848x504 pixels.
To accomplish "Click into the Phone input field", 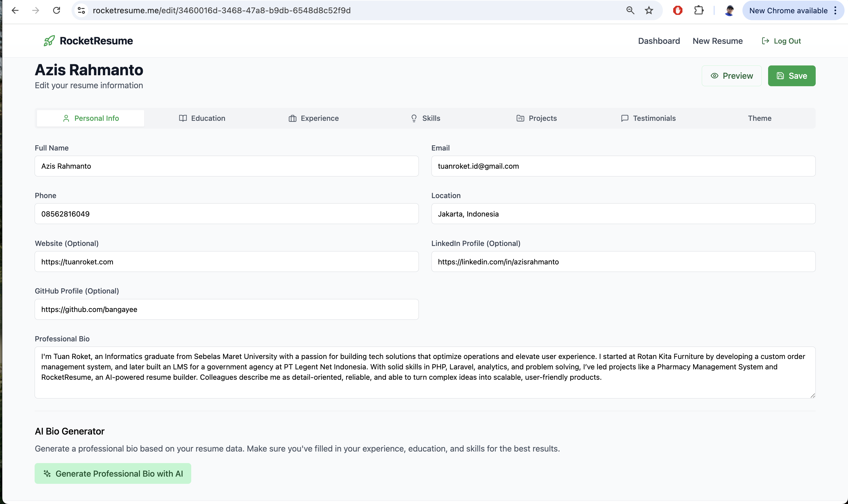I will click(226, 214).
